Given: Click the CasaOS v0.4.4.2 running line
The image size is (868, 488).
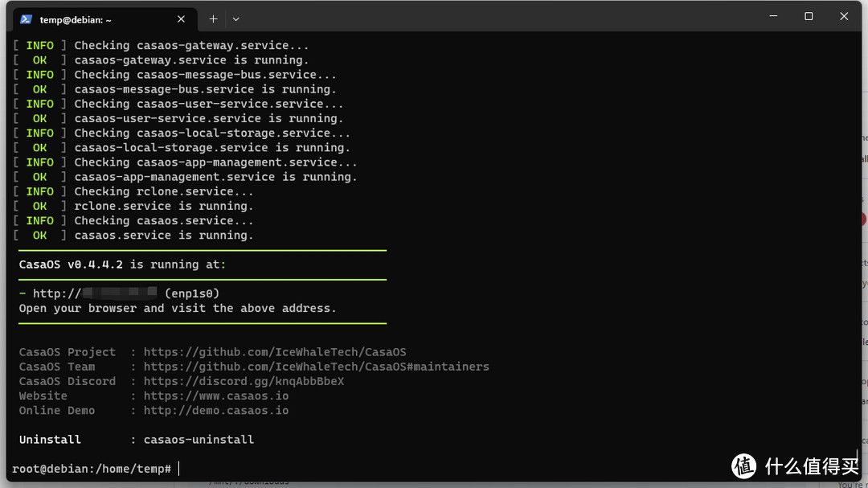Looking at the screenshot, I should click(x=122, y=265).
